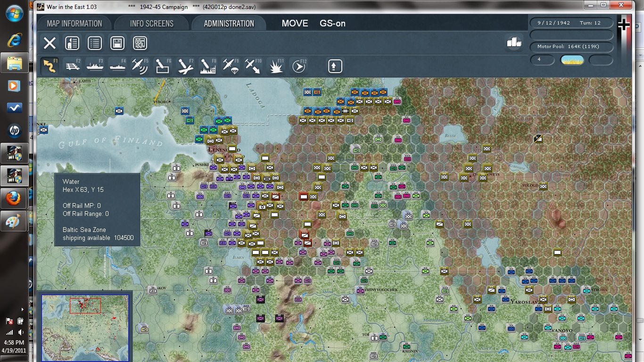Click the MOVE mode label
This screenshot has width=644, height=362.
(295, 24)
